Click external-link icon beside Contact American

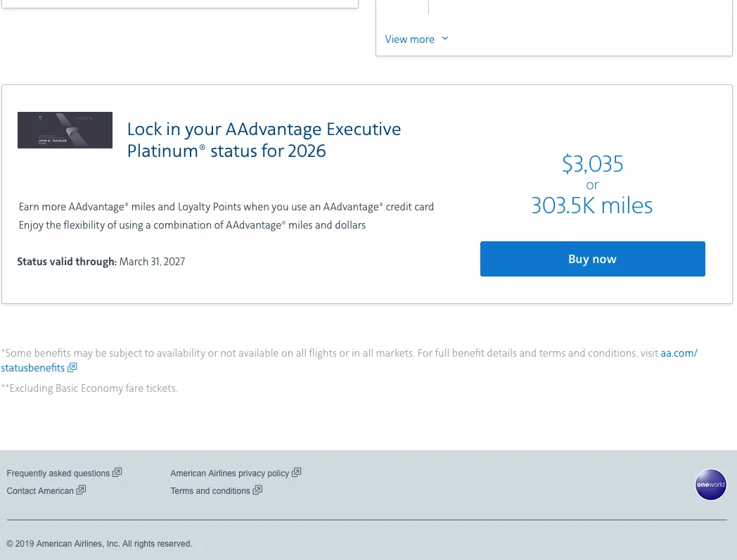(x=81, y=490)
